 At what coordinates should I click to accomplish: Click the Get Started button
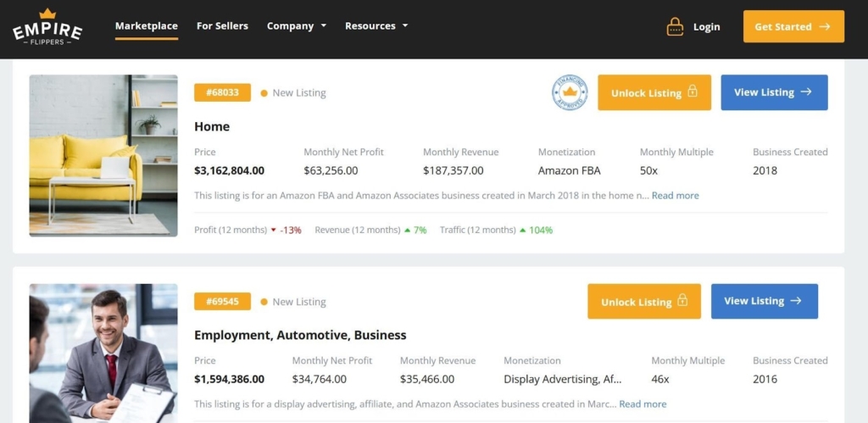pos(793,26)
